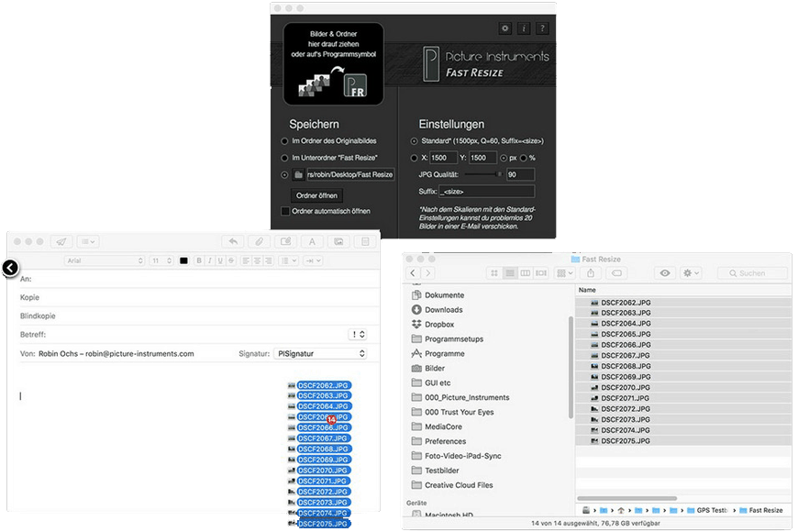Viewport: 798px width, 532px height.
Task: Open Programme in Finder sidebar
Action: click(x=444, y=354)
